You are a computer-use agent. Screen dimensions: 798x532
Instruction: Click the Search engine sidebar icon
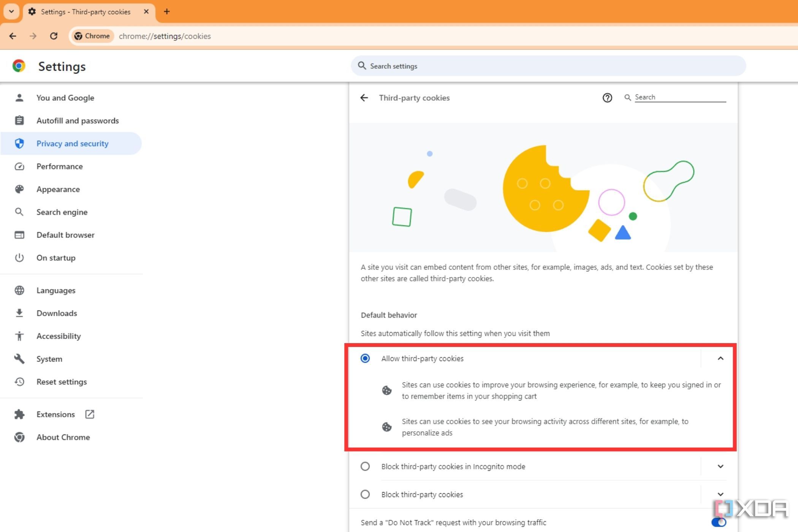pos(19,212)
